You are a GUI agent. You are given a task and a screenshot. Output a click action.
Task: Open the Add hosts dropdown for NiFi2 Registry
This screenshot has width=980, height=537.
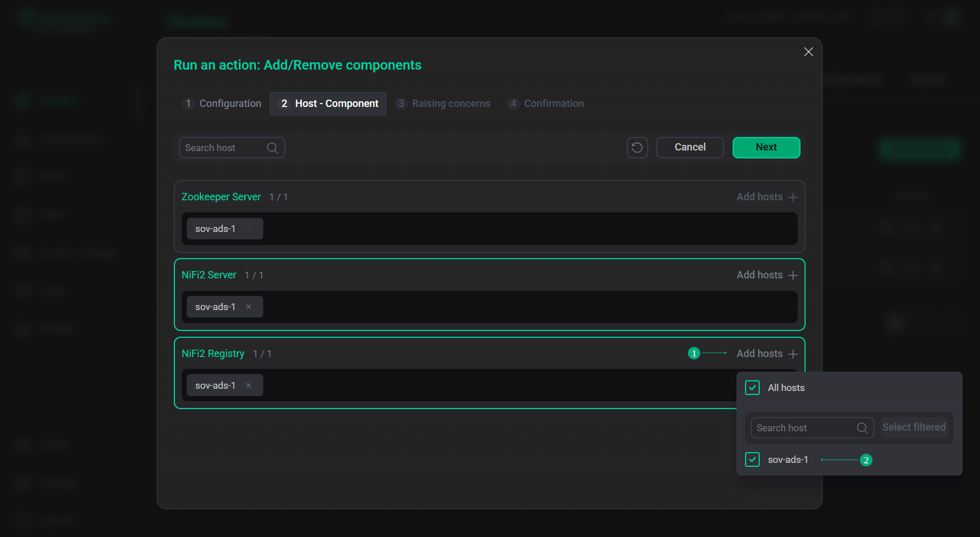click(x=767, y=353)
